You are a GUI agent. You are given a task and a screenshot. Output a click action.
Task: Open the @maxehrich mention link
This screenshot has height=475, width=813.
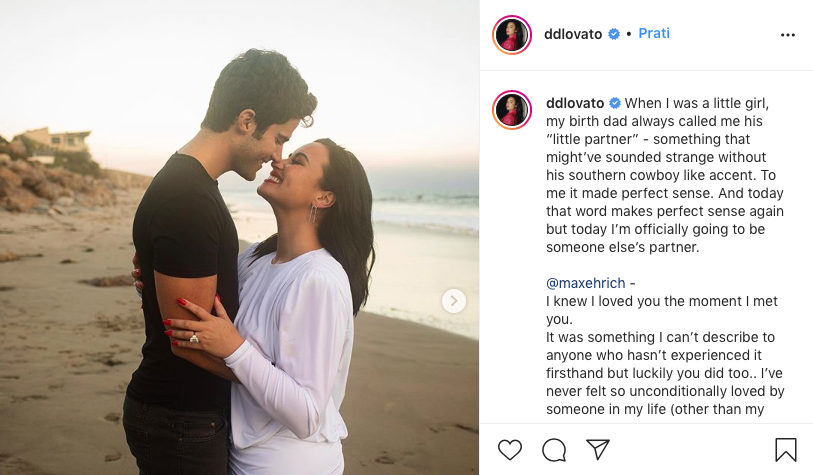tap(585, 283)
